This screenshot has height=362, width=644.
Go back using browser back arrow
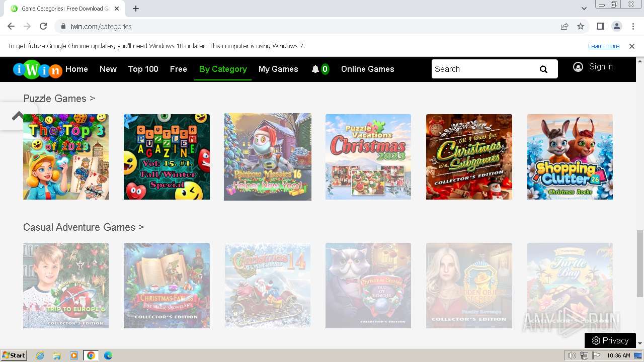(11, 26)
